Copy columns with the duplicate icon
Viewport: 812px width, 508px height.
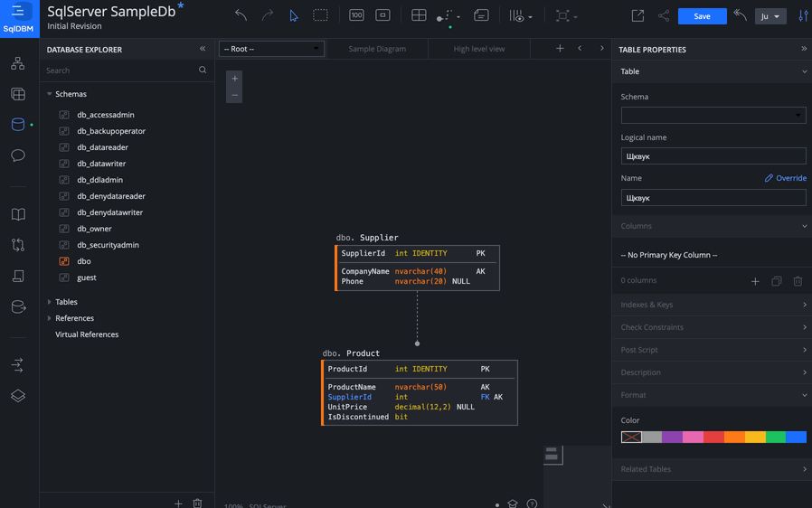(776, 281)
